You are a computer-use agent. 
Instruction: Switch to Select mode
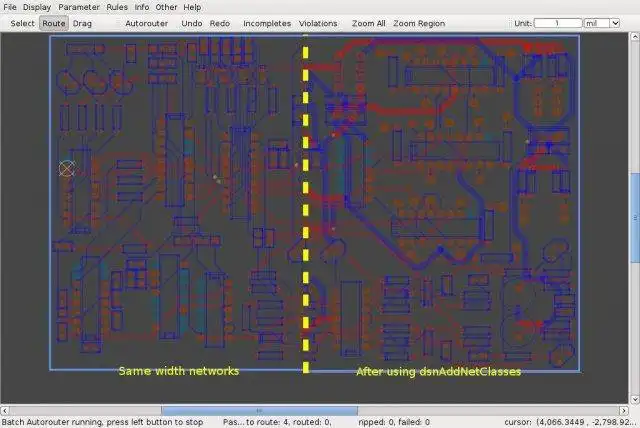tap(22, 23)
